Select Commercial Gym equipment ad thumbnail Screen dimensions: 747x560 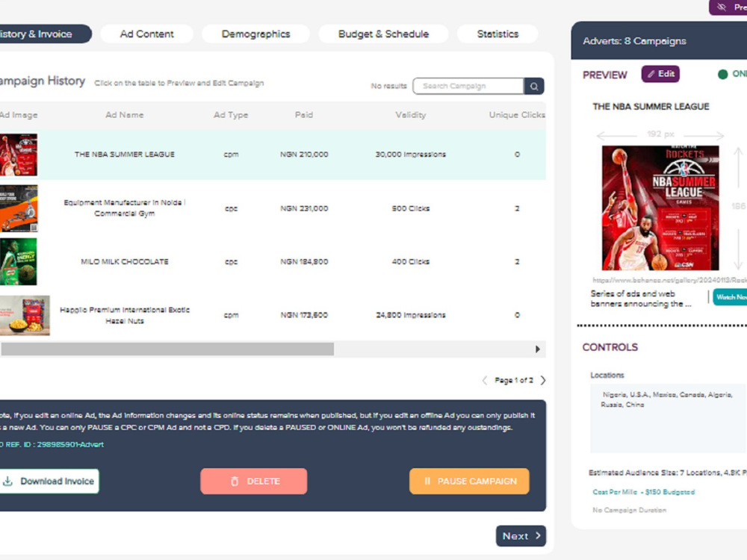coord(19,208)
